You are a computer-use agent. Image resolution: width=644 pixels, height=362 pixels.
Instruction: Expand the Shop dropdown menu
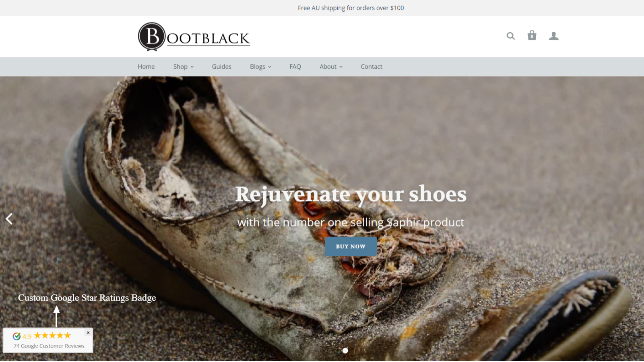(x=183, y=67)
